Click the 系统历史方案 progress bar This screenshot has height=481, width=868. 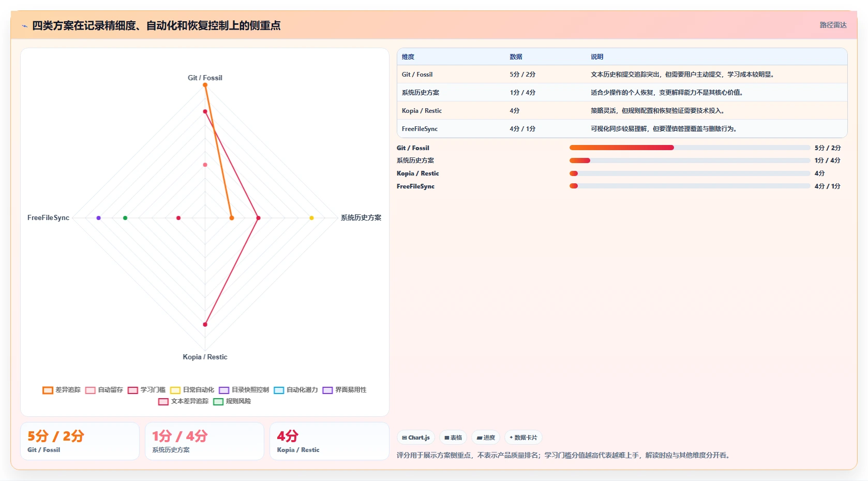click(690, 161)
